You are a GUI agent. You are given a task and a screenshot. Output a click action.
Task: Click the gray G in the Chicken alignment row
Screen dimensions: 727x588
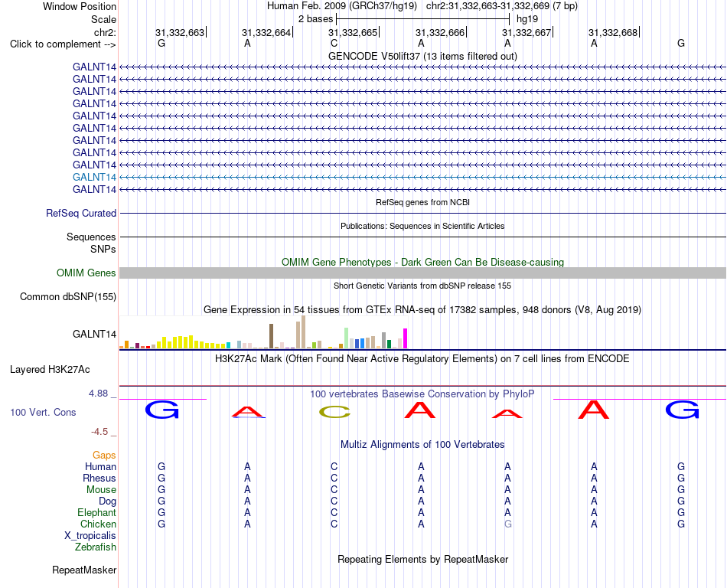click(x=507, y=524)
